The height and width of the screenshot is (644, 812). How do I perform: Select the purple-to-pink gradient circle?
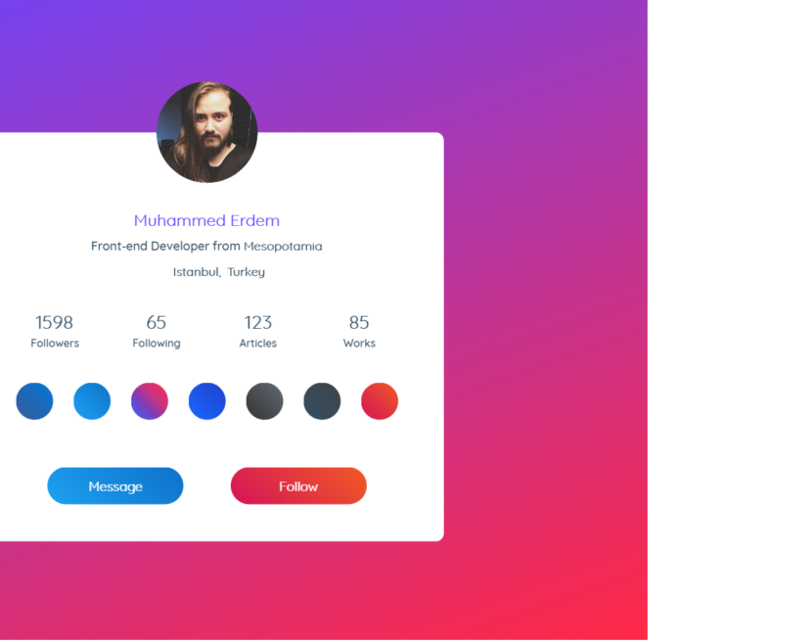tap(150, 401)
